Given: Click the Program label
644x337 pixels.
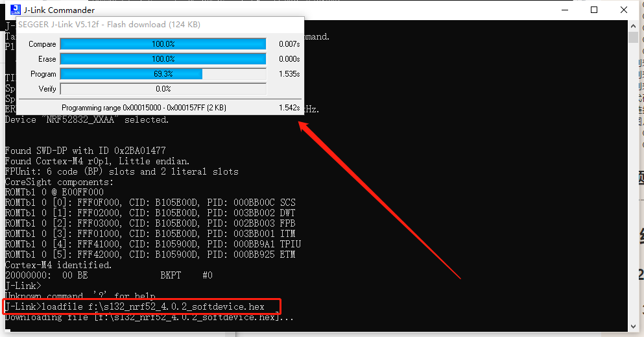Looking at the screenshot, I should pos(43,74).
